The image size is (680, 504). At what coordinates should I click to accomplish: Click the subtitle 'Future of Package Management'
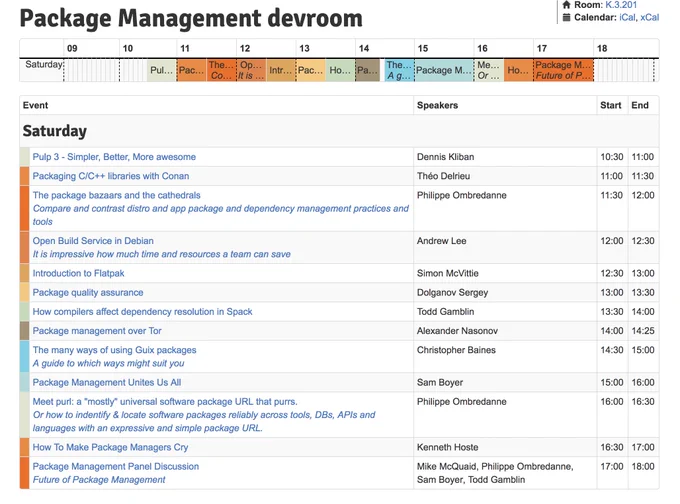click(x=99, y=480)
